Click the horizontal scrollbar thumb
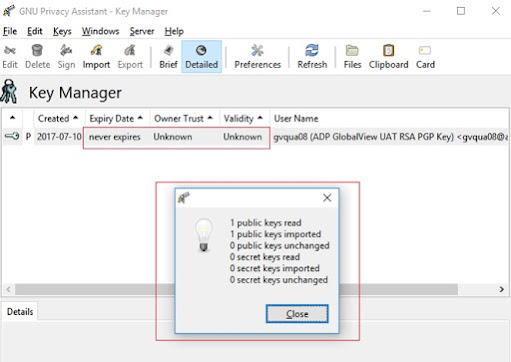 click(236, 289)
